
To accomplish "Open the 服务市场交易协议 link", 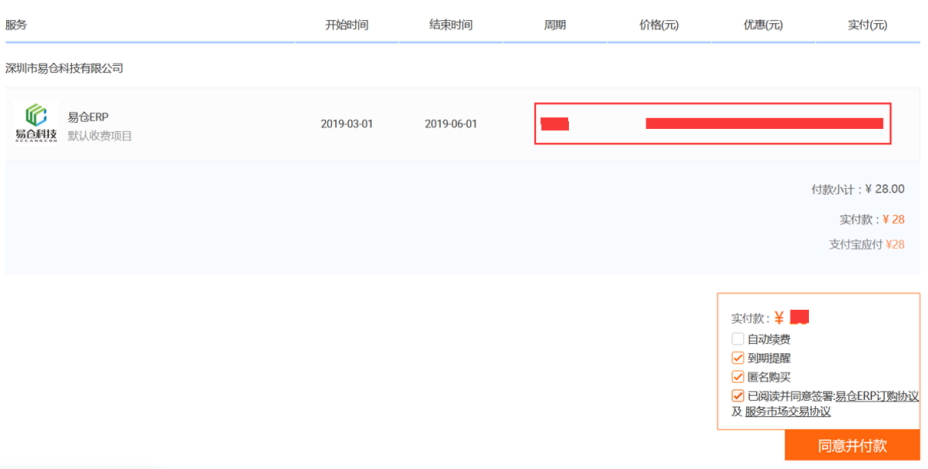I will point(787,411).
